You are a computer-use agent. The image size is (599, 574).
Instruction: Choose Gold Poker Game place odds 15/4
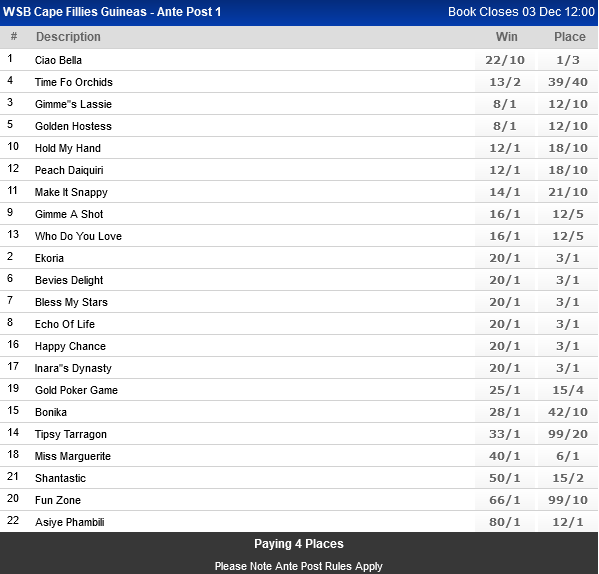pos(568,390)
